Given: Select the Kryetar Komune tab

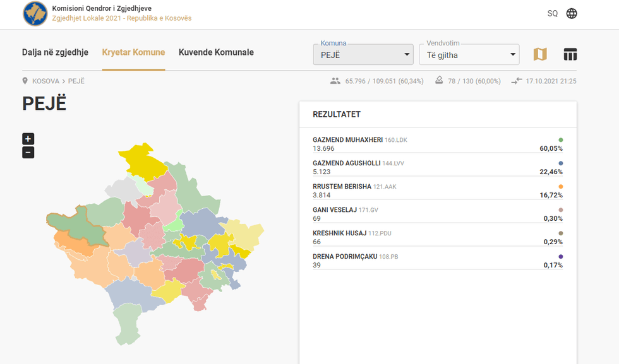Looking at the screenshot, I should 133,52.
